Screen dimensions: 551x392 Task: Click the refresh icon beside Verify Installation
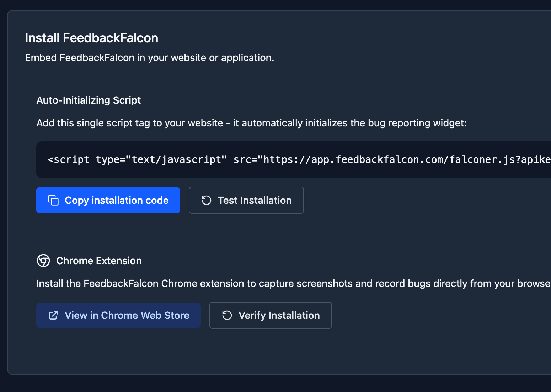click(227, 315)
